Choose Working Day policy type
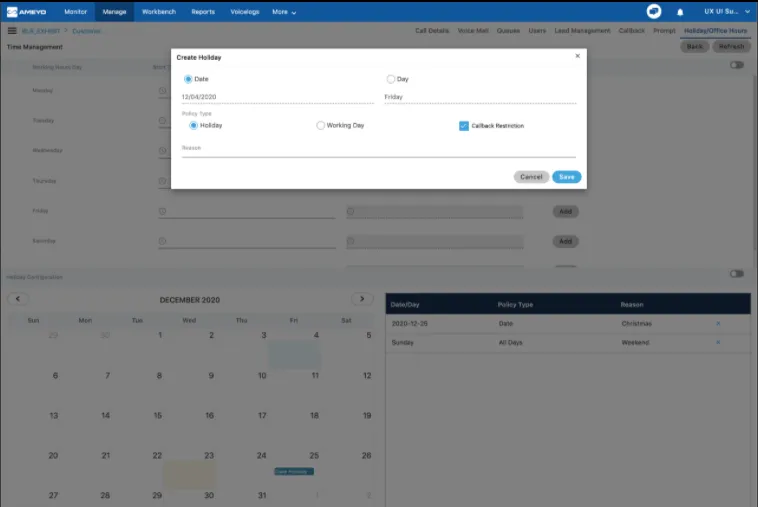Image resolution: width=758 pixels, height=507 pixels. click(x=320, y=125)
